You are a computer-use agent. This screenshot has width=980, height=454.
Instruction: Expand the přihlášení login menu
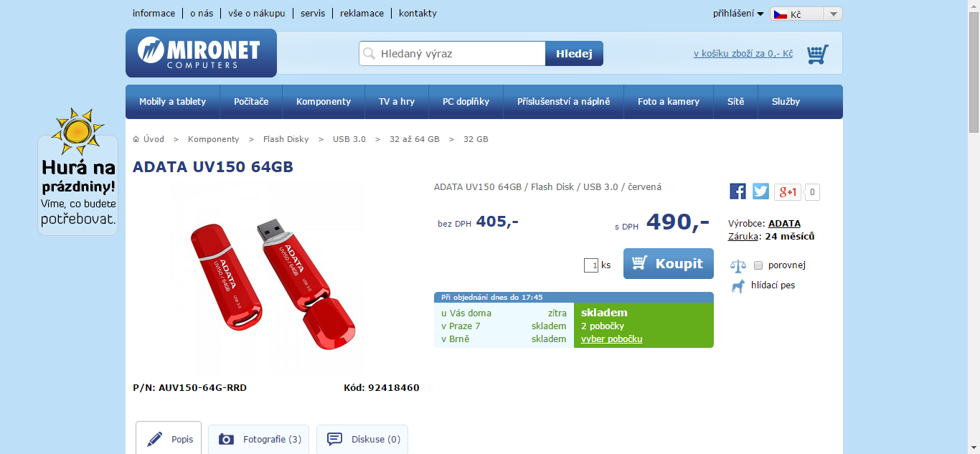click(738, 14)
